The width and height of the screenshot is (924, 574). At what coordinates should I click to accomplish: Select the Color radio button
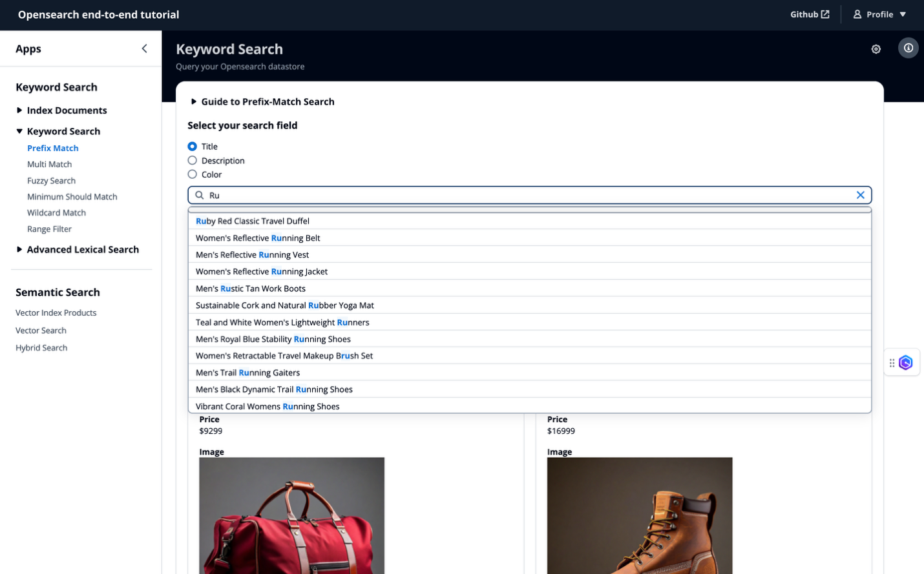193,174
